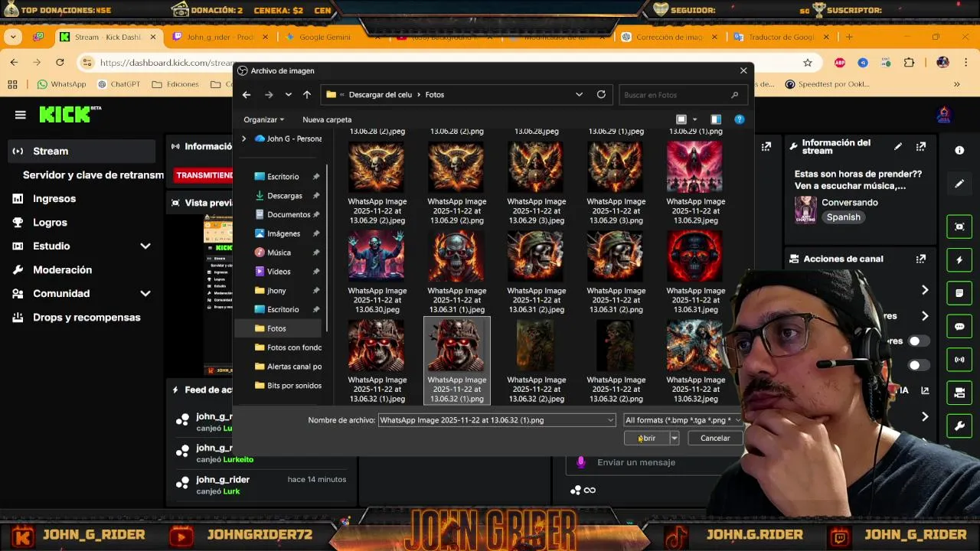
Task: Open view options dropdown arrow
Action: [694, 119]
